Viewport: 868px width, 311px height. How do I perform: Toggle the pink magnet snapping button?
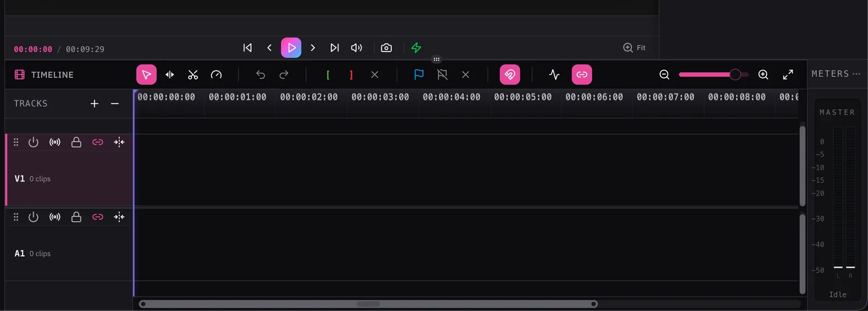click(x=510, y=75)
